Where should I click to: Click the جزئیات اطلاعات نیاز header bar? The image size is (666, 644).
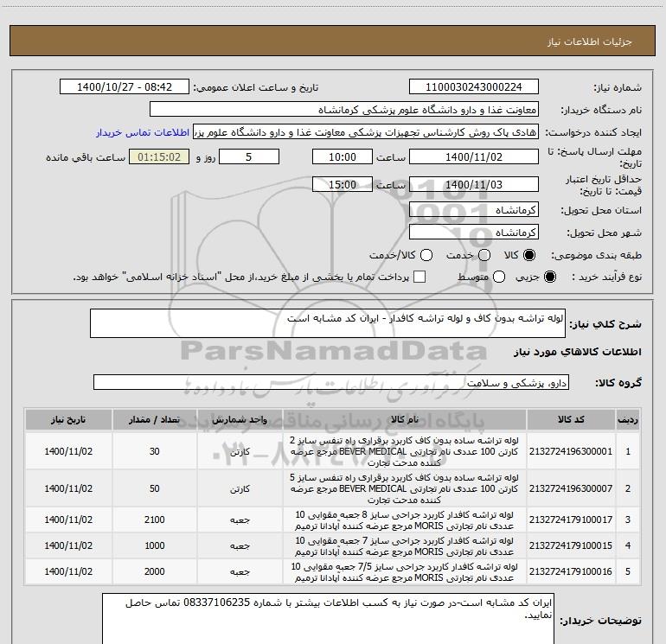click(333, 41)
